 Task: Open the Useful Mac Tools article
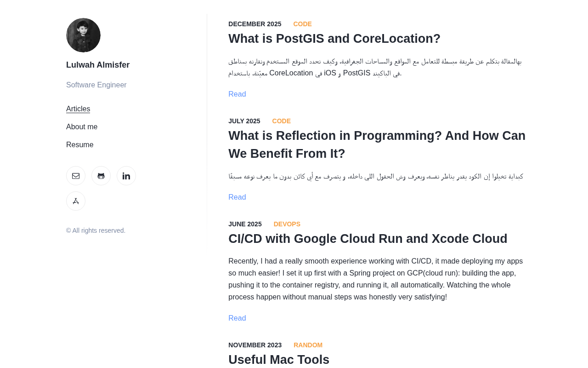click(279, 359)
